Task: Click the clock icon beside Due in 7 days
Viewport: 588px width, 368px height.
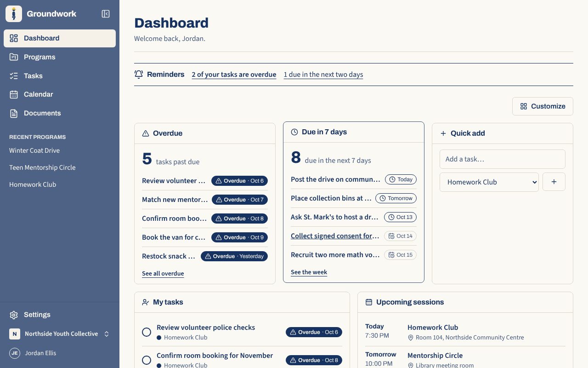Action: point(294,132)
